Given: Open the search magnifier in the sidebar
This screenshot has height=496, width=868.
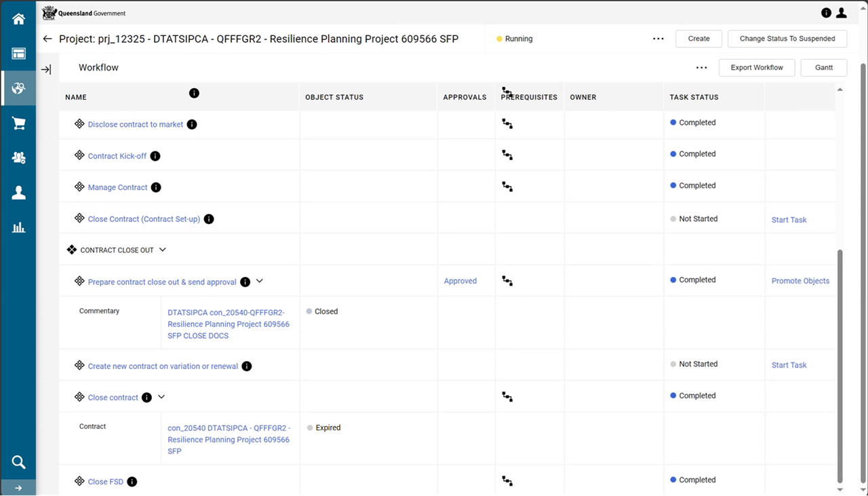Looking at the screenshot, I should [18, 462].
